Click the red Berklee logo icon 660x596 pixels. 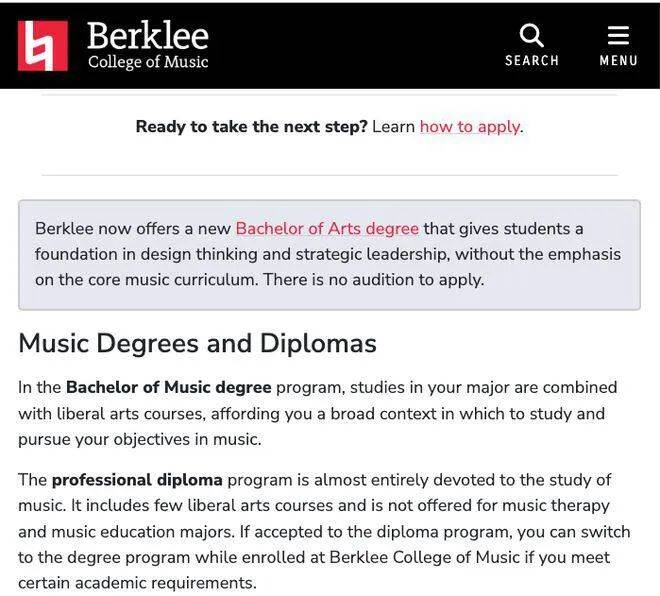coord(43,46)
